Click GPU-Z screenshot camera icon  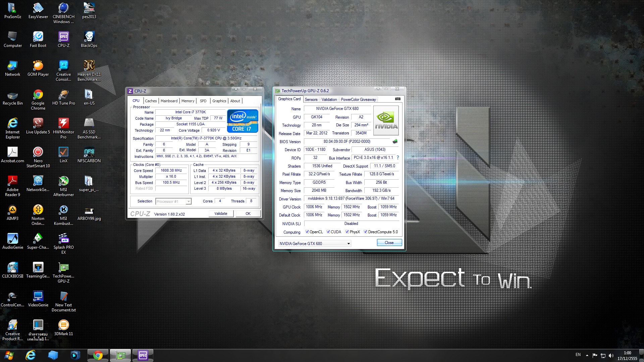tap(397, 99)
